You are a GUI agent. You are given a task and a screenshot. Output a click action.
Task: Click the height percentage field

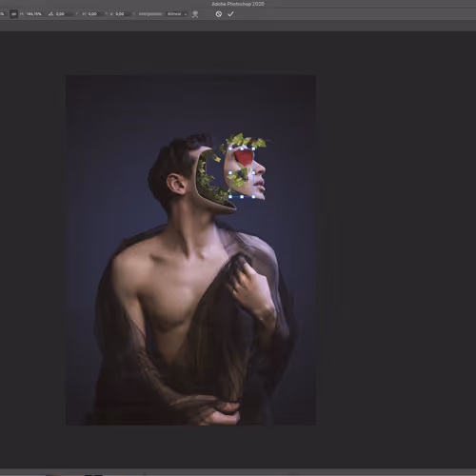(34, 14)
